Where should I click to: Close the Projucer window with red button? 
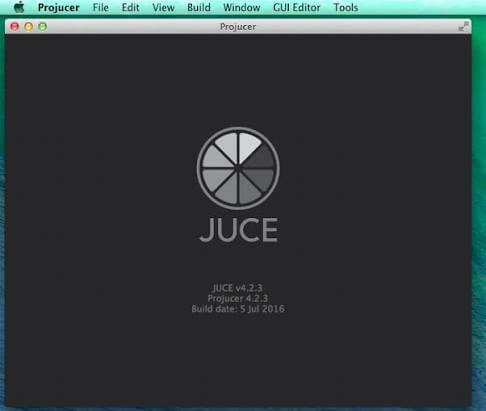pos(15,27)
